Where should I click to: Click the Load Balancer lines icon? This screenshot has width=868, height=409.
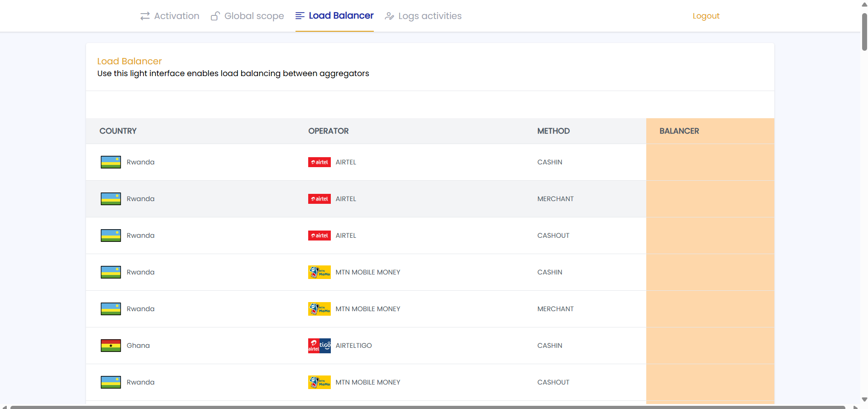300,16
